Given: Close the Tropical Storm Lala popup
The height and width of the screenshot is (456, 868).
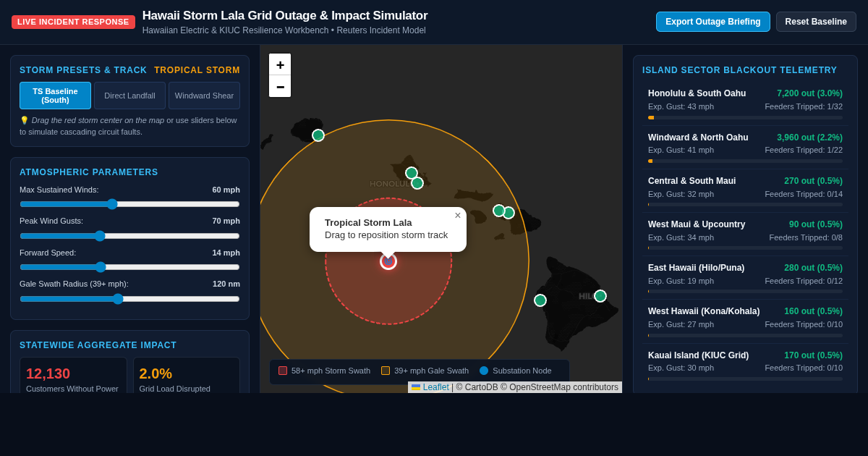Looking at the screenshot, I should [457, 216].
